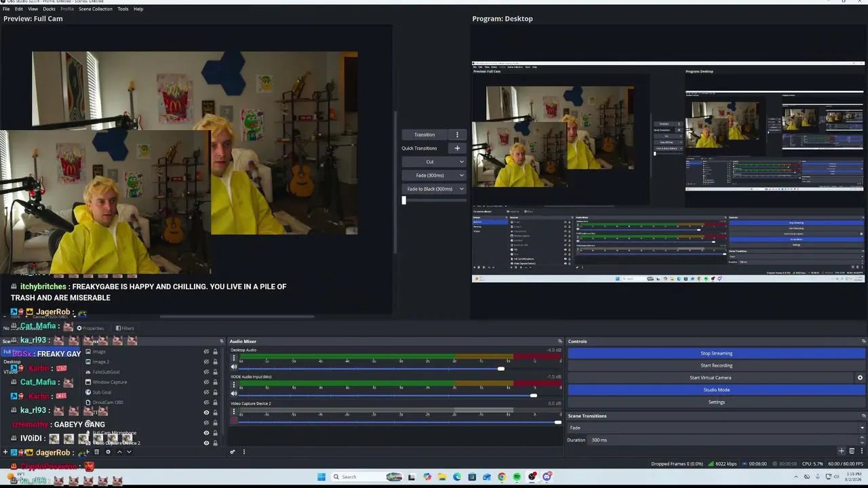Open OBS Settings from Controls
The height and width of the screenshot is (488, 868).
[716, 402]
